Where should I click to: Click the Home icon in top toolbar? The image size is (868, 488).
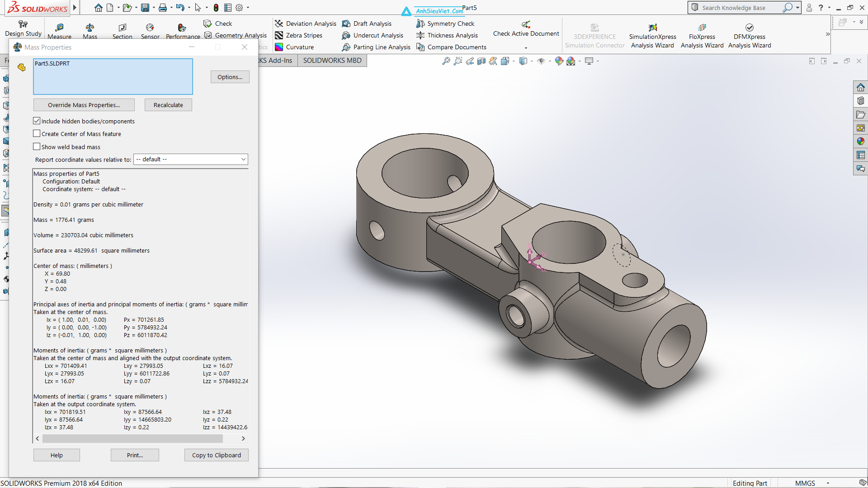(98, 8)
